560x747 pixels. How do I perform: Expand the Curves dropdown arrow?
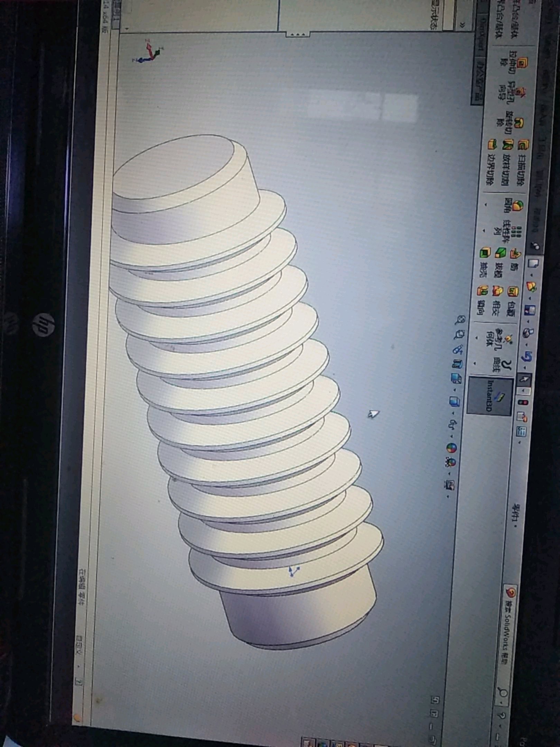475,363
